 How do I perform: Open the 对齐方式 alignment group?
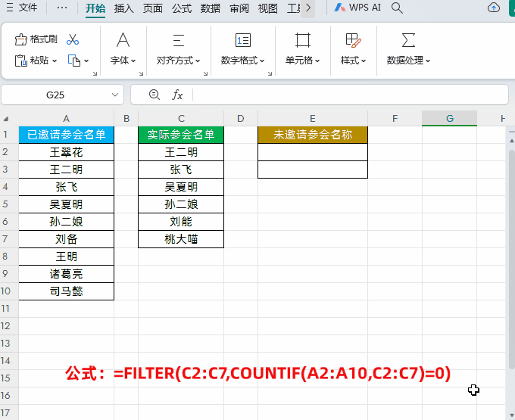[178, 48]
